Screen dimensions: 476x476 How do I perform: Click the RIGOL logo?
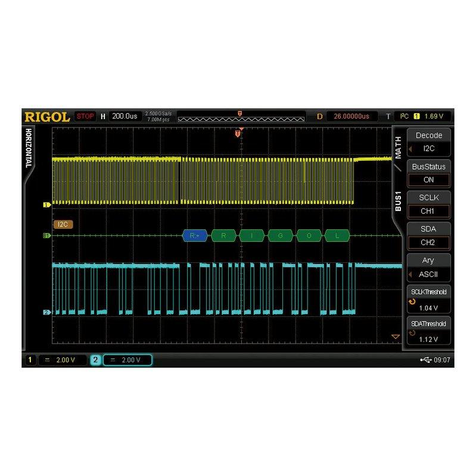[x=47, y=117]
